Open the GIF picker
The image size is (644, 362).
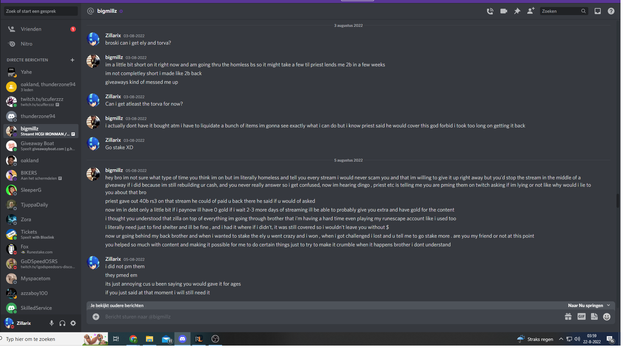pos(581,317)
